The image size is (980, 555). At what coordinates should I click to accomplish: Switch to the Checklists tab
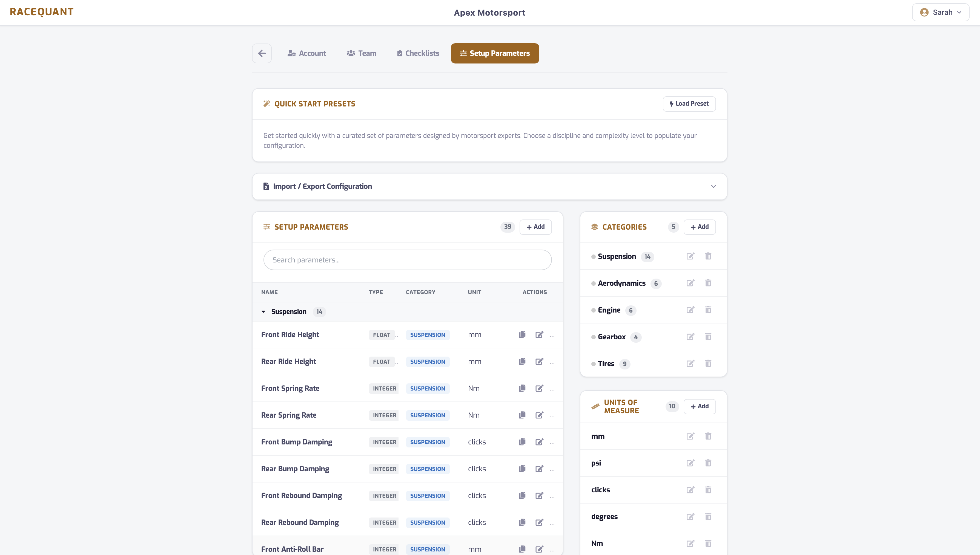click(x=418, y=53)
